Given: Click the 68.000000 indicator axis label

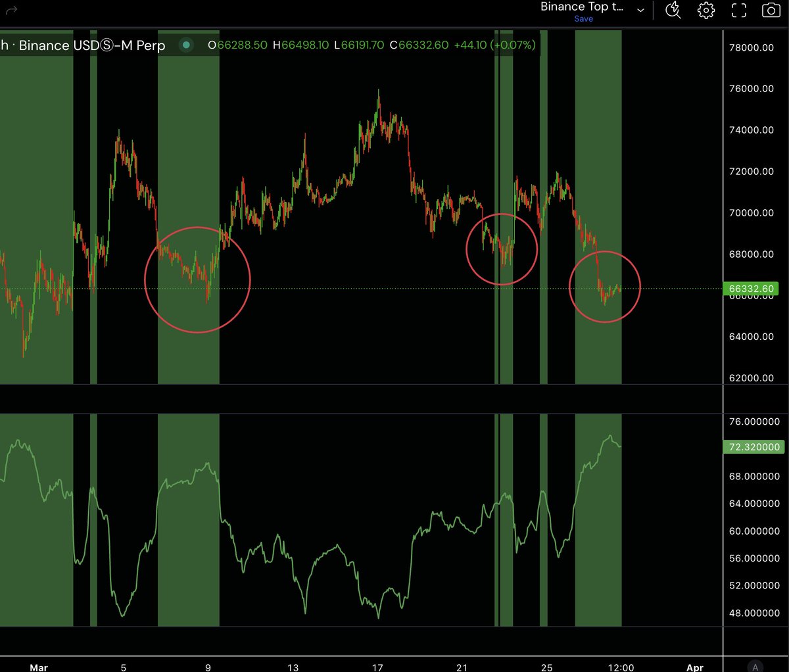Looking at the screenshot, I should coord(754,476).
